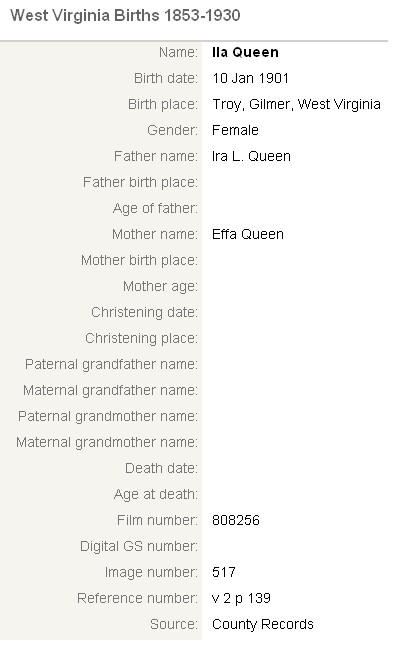Click the Christening place label

coord(141,339)
